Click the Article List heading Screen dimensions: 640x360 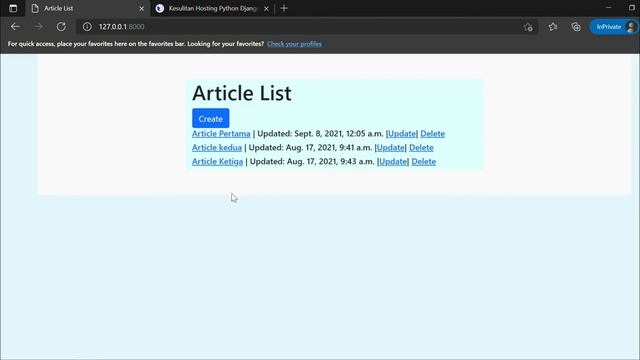pyautogui.click(x=242, y=93)
